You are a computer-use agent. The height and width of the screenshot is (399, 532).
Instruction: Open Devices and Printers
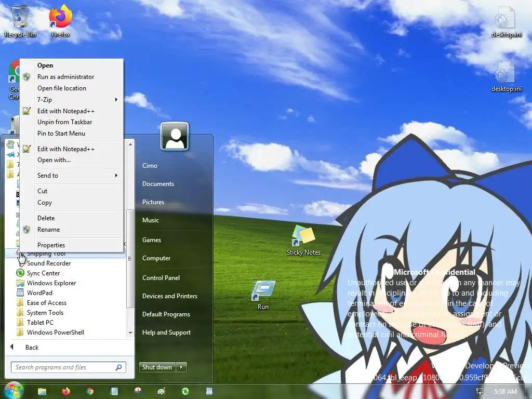pyautogui.click(x=170, y=296)
